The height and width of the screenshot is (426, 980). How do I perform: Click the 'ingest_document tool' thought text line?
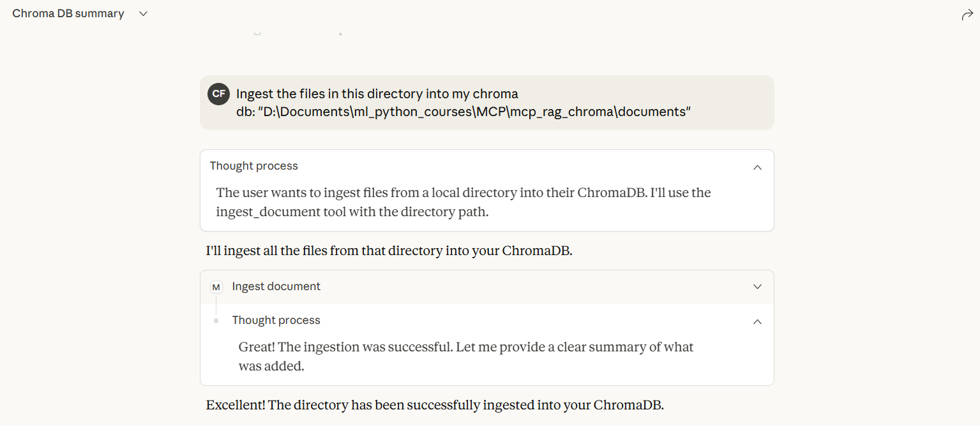[352, 212]
